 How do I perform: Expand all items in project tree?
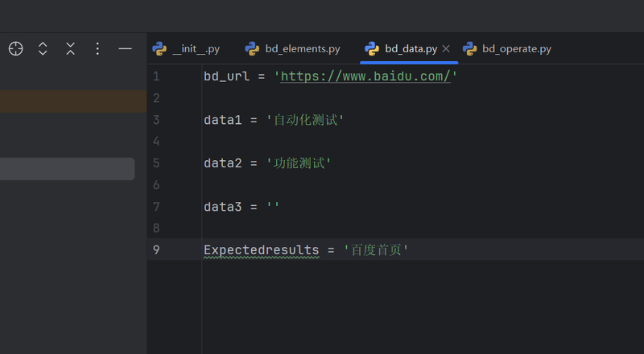click(43, 49)
